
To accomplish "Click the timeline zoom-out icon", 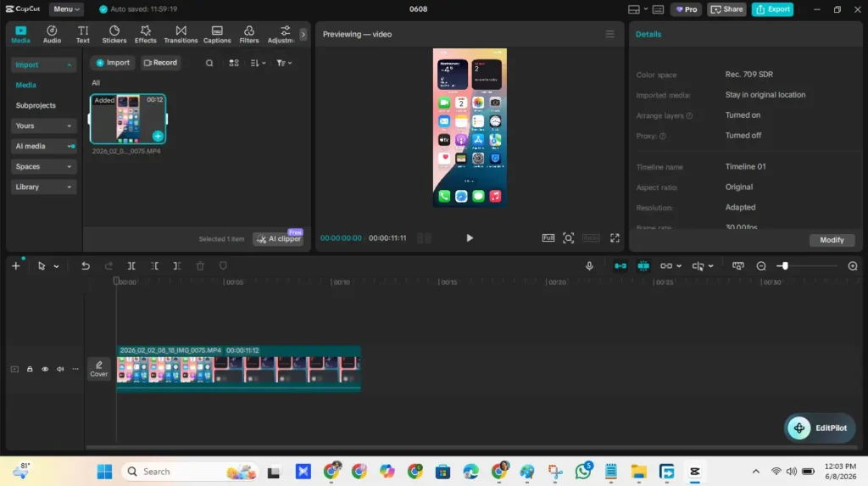I will [761, 266].
